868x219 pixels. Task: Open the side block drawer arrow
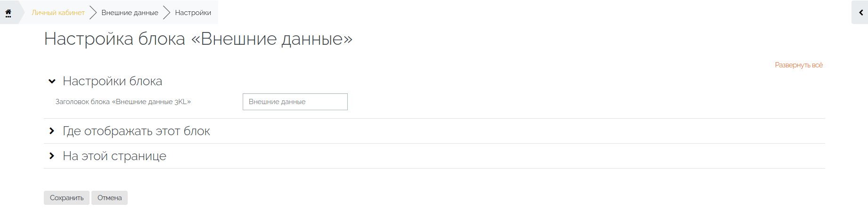(860, 13)
